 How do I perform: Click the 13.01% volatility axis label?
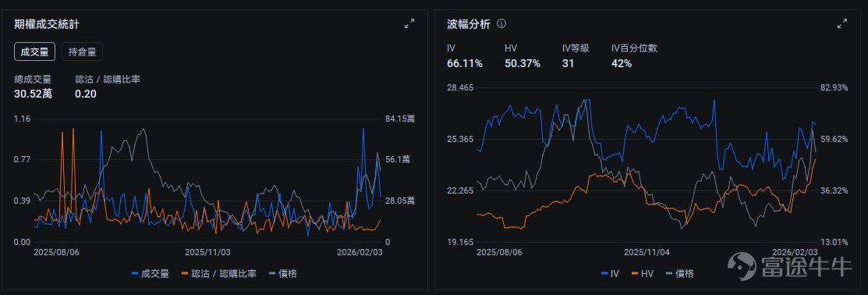[x=834, y=242]
